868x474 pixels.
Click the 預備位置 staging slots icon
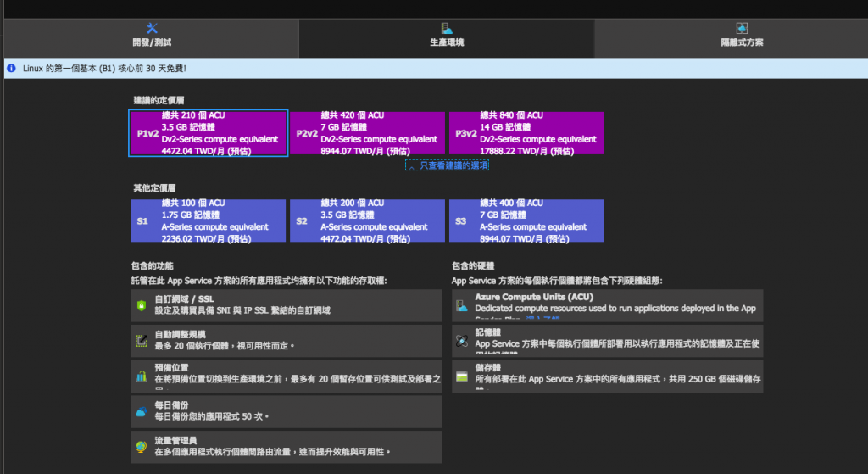(x=142, y=376)
